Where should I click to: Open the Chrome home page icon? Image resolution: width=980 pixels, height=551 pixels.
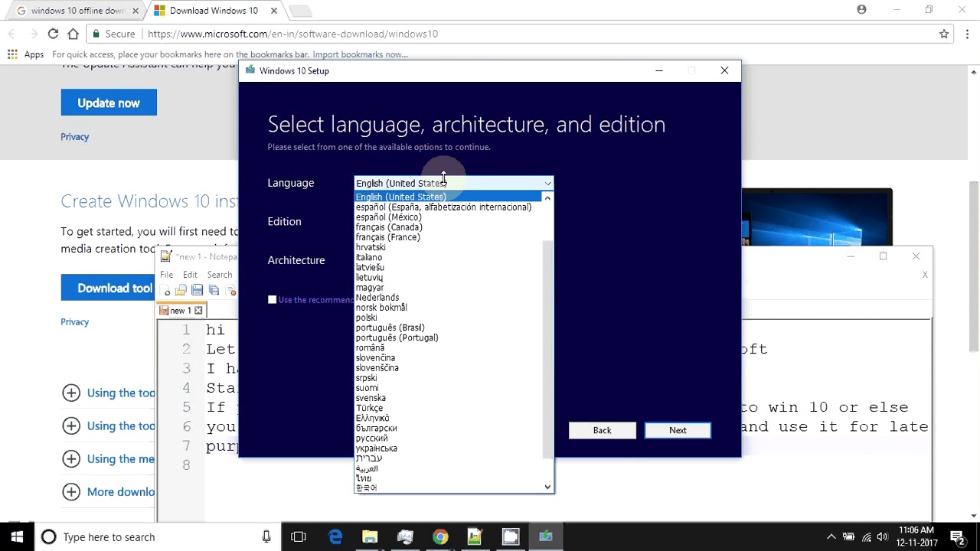73,34
